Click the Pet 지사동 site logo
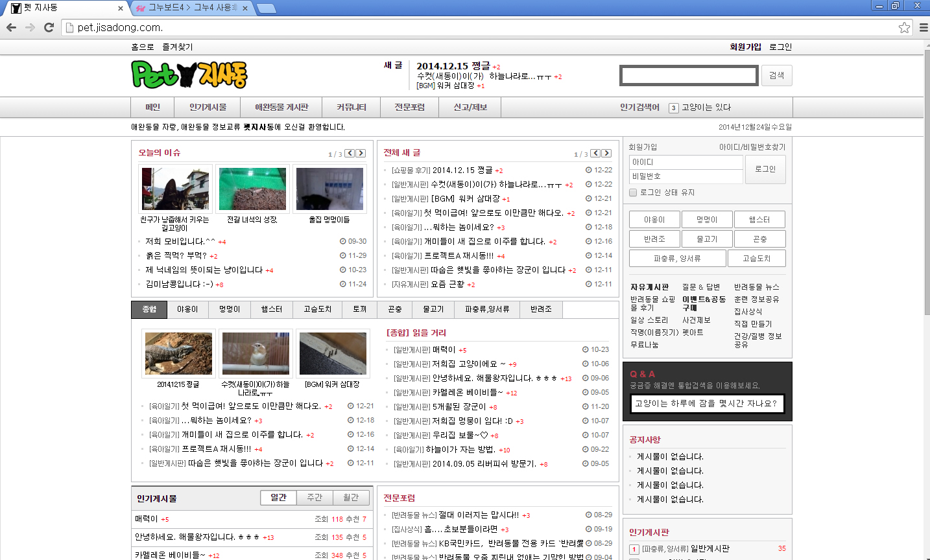The image size is (930, 560). 189,75
